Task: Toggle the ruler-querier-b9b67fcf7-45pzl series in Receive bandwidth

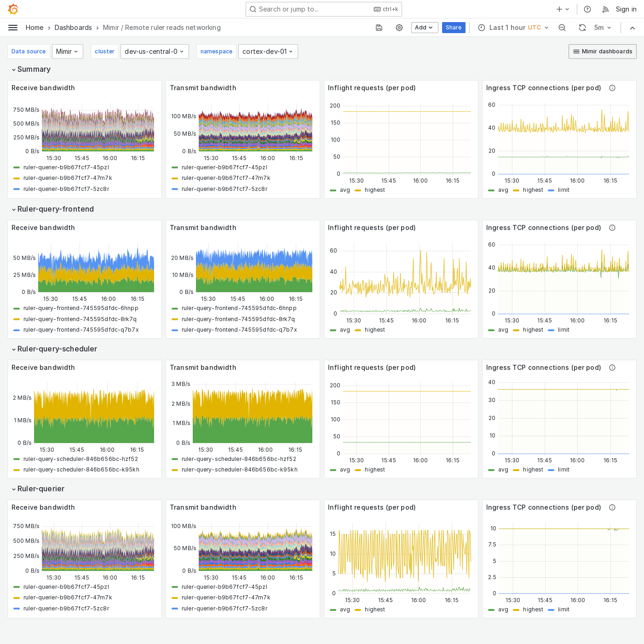Action: [x=66, y=167]
